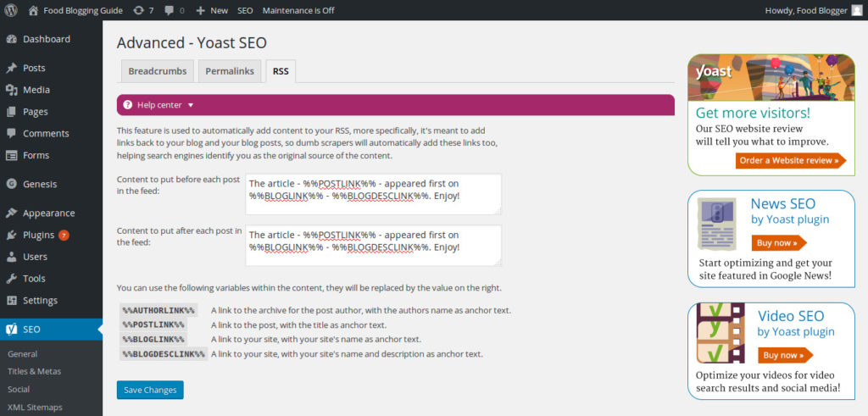Click the Tools wrench icon
The image size is (868, 416).
coord(12,279)
